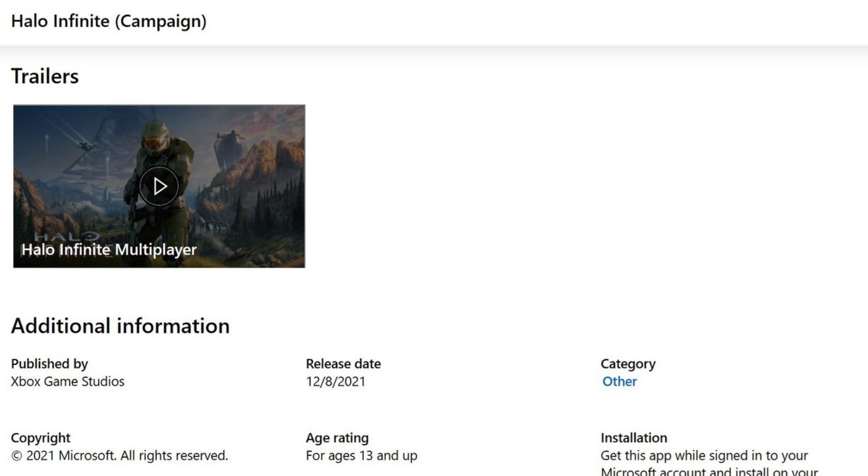Open the Other category link
This screenshot has height=476, width=868.
coord(619,381)
